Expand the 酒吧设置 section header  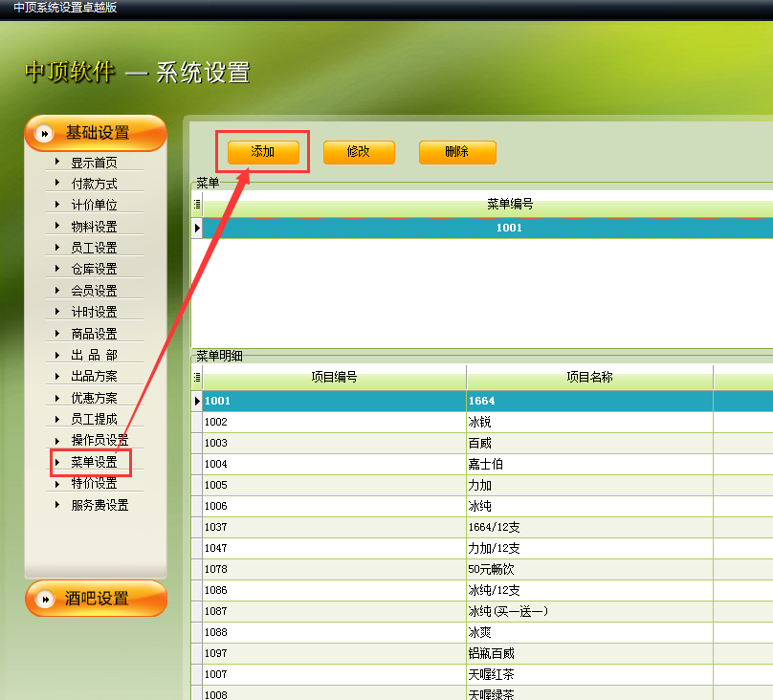(x=96, y=599)
